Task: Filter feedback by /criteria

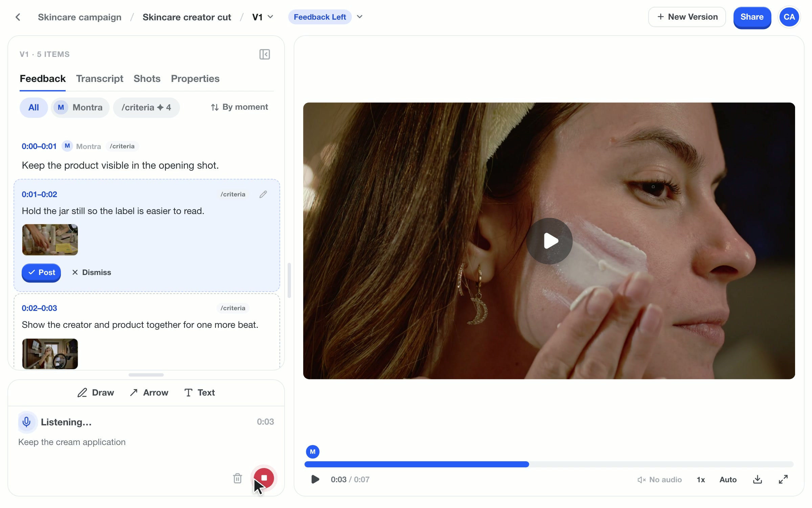Action: (x=146, y=107)
